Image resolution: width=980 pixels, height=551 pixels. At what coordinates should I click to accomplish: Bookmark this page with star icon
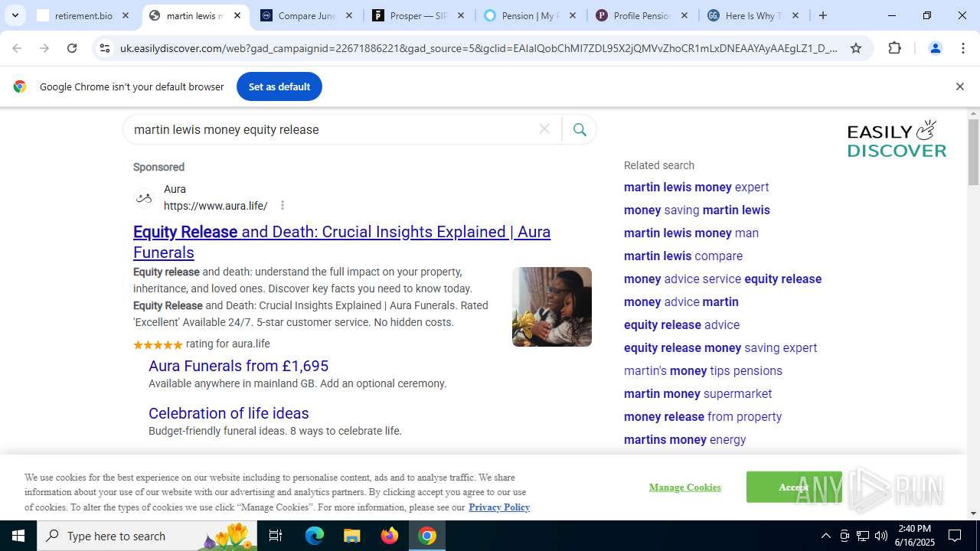(x=856, y=48)
